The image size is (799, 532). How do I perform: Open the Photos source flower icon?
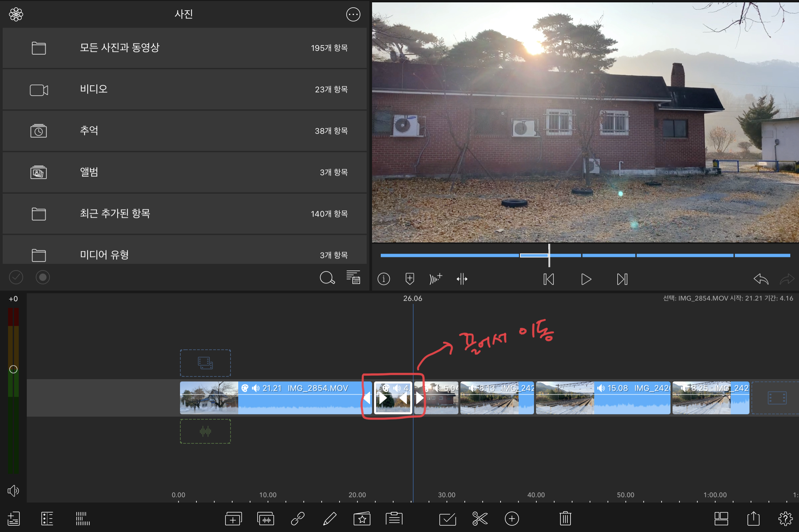(x=16, y=14)
